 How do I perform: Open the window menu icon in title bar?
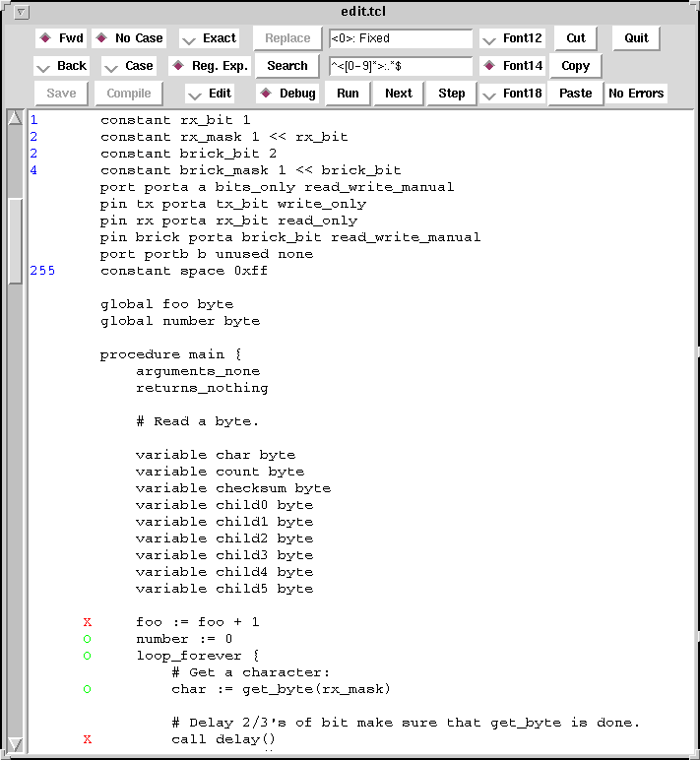pos(22,12)
